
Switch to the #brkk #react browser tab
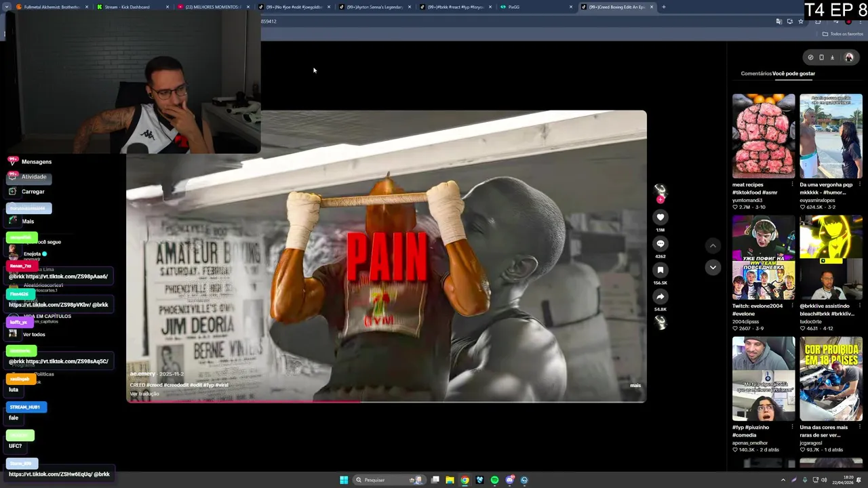(x=456, y=7)
